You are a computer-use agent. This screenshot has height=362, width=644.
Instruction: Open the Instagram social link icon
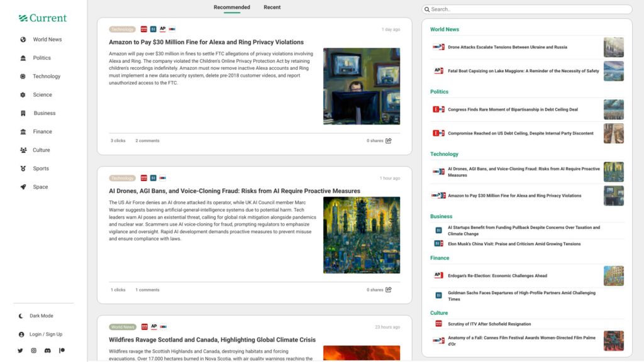point(34,351)
